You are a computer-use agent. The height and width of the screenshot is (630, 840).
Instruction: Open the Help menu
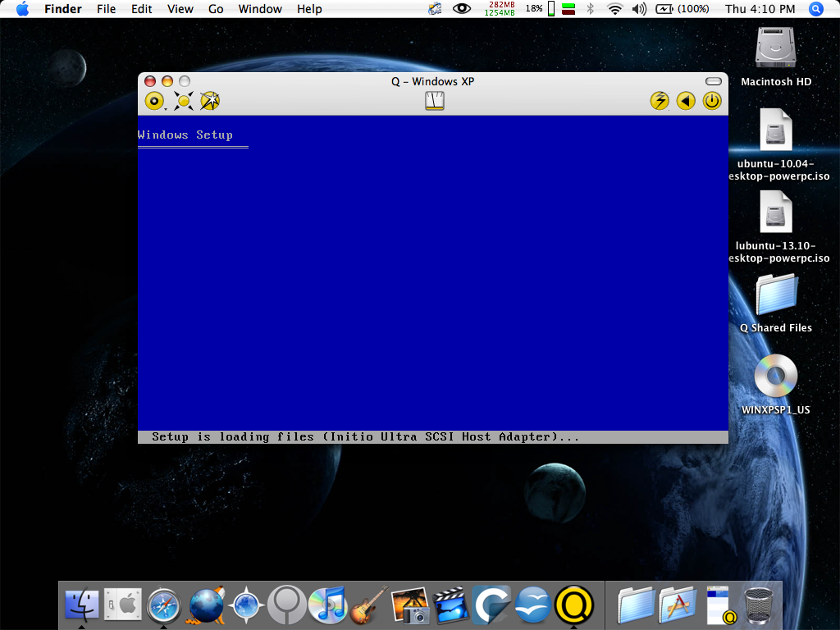[309, 9]
